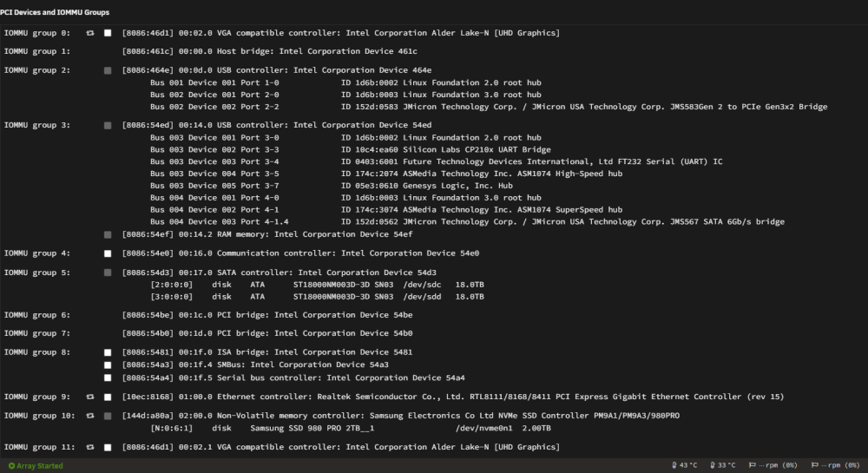Viewport: 868px width, 473px height.
Task: Click reset icon for IOMMU group 11
Action: [x=90, y=447]
